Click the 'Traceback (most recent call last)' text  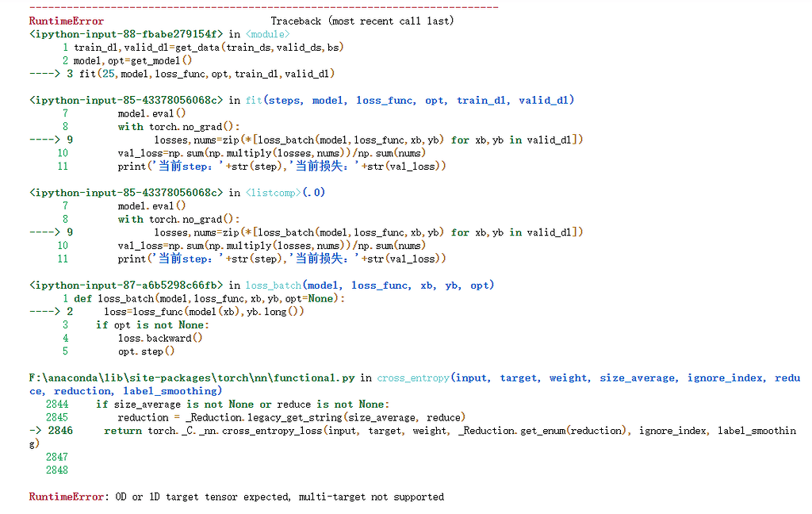point(362,21)
